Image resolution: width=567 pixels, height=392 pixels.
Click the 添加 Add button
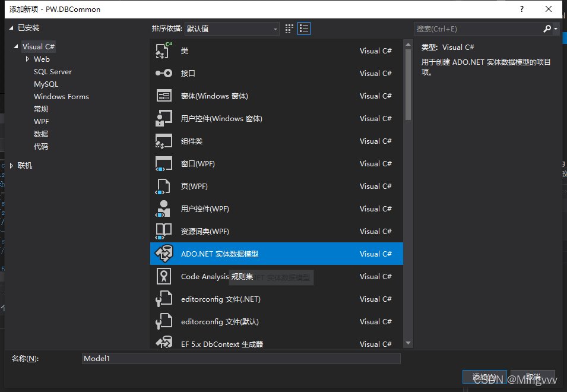[x=484, y=377]
